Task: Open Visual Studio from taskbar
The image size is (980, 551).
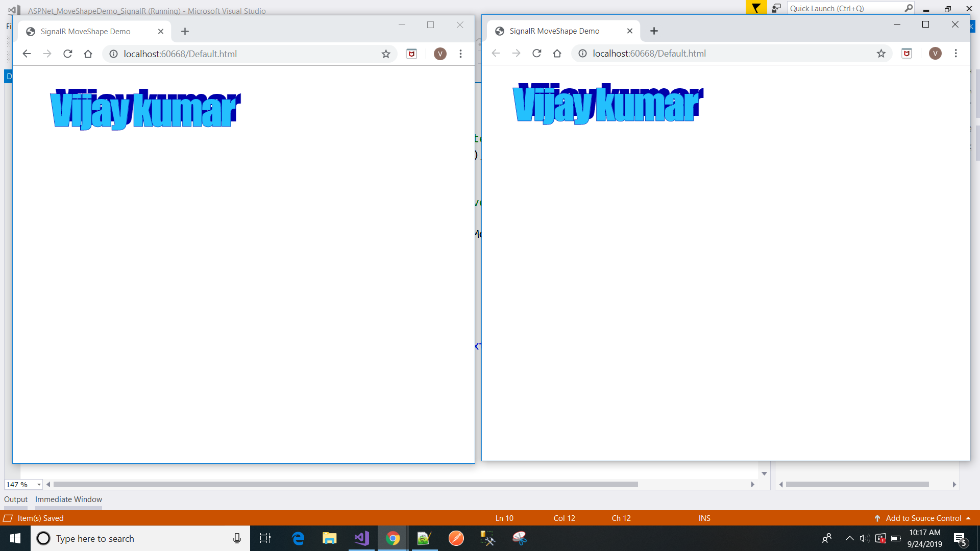Action: tap(361, 538)
